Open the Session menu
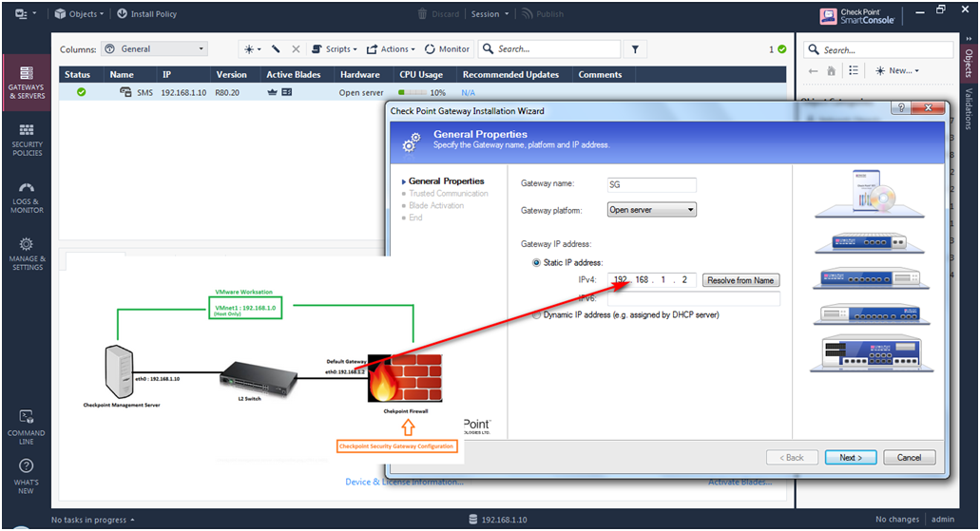 490,13
